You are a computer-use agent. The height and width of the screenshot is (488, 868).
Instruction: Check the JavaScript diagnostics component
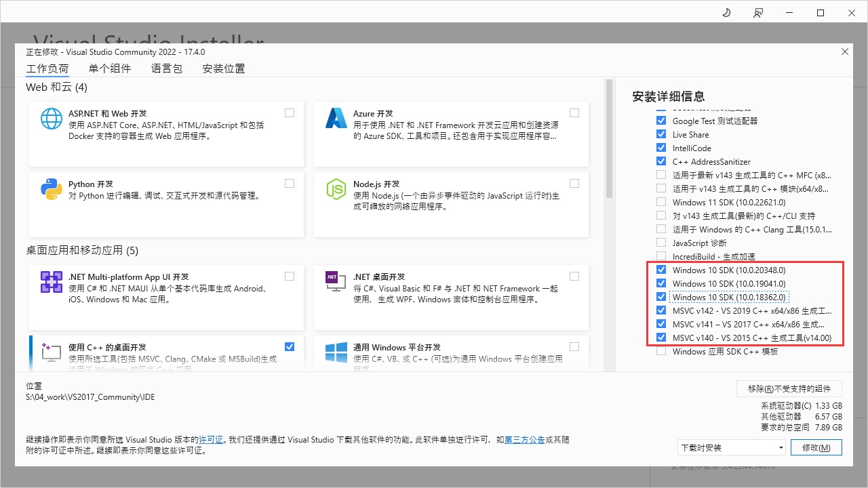(661, 243)
